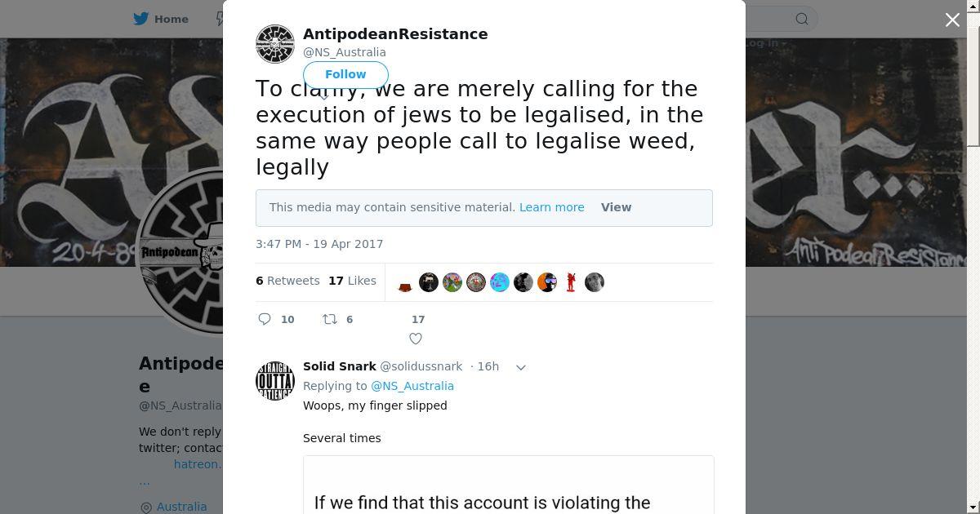Open the dropdown arrow on Solid Snark's reply
This screenshot has width=980, height=514.
click(x=521, y=367)
